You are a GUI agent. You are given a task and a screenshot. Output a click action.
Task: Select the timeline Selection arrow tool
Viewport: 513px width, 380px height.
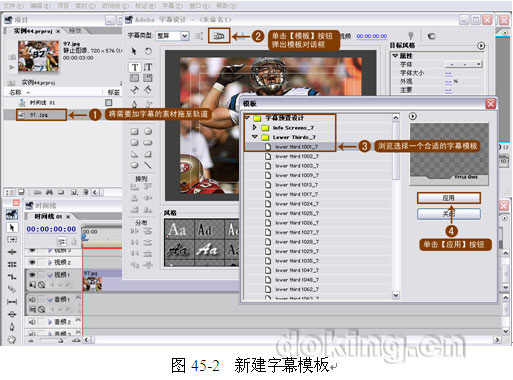click(12, 227)
